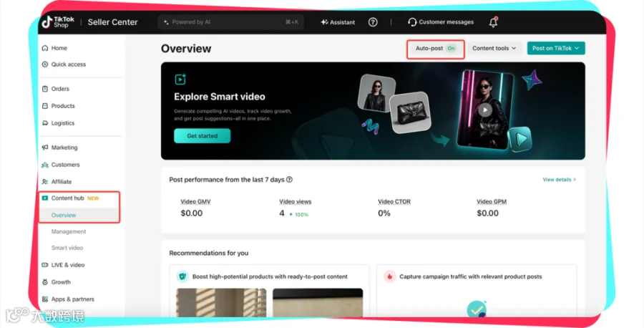This screenshot has height=328, width=644.
Task: Open Customer messages
Action: (446, 22)
